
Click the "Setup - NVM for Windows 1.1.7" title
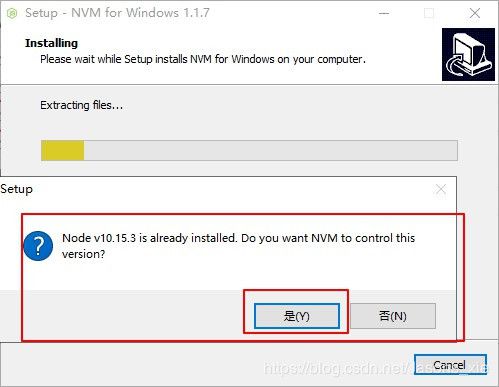(117, 13)
